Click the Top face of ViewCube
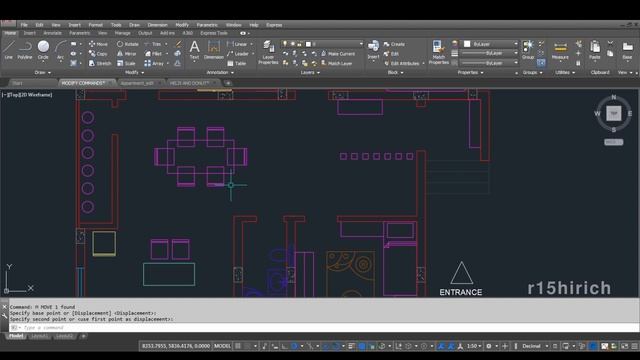The height and width of the screenshot is (360, 640). (613, 113)
